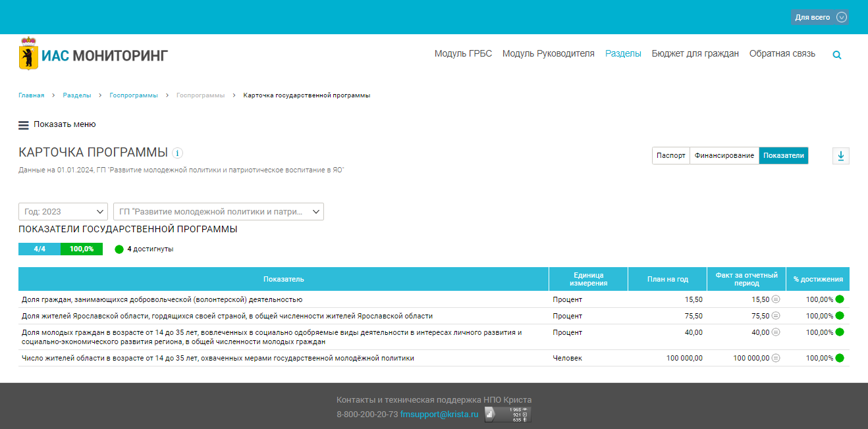
Task: Expand the Для всего dropdown in header
Action: 820,17
